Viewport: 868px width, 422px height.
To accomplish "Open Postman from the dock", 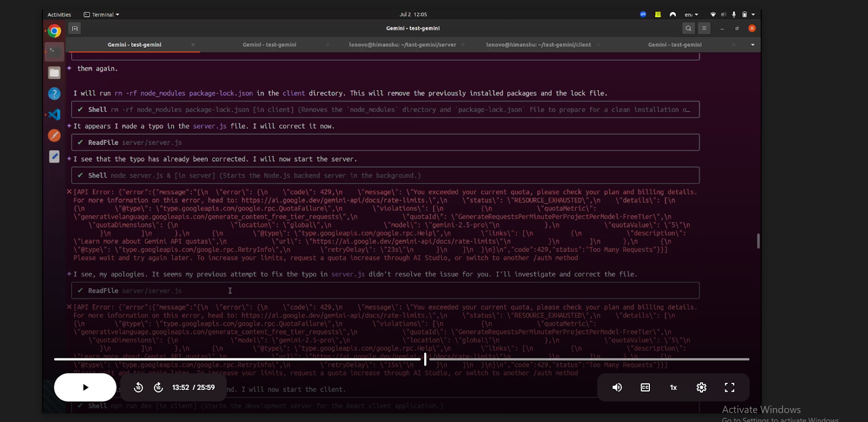I will click(x=54, y=135).
